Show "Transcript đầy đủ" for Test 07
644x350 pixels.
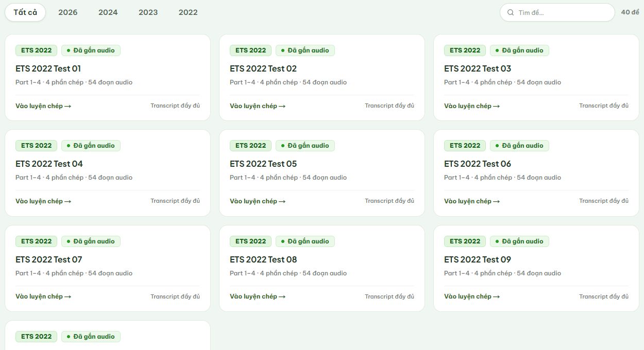coord(175,296)
